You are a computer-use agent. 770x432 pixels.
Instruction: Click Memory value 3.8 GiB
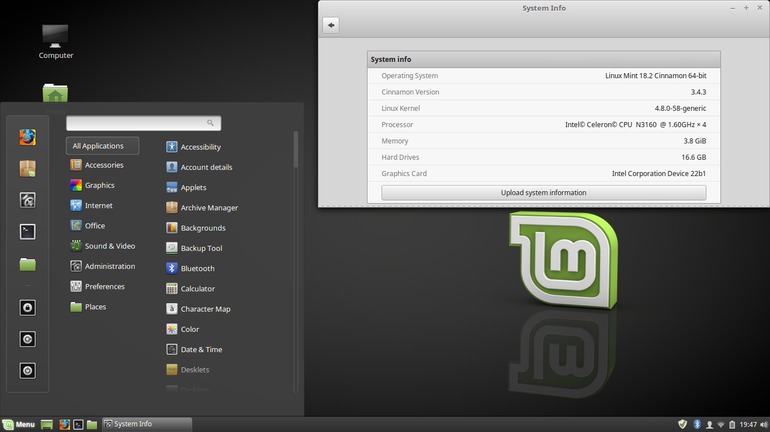point(695,141)
